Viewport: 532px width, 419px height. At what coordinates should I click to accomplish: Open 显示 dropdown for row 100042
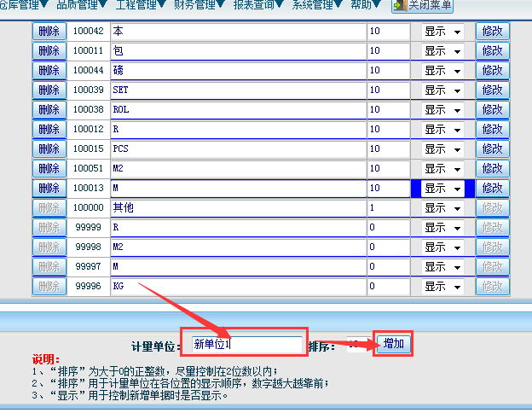442,32
